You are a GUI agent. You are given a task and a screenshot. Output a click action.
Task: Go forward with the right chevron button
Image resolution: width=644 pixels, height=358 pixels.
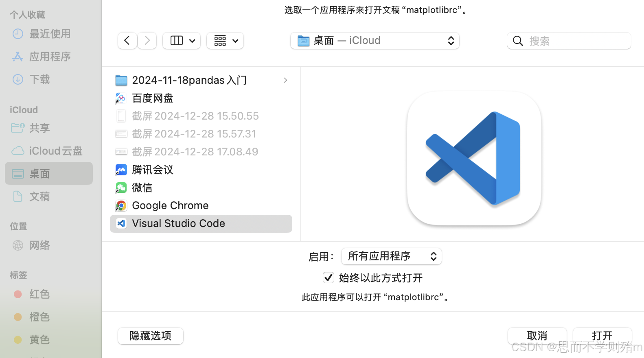pos(147,41)
